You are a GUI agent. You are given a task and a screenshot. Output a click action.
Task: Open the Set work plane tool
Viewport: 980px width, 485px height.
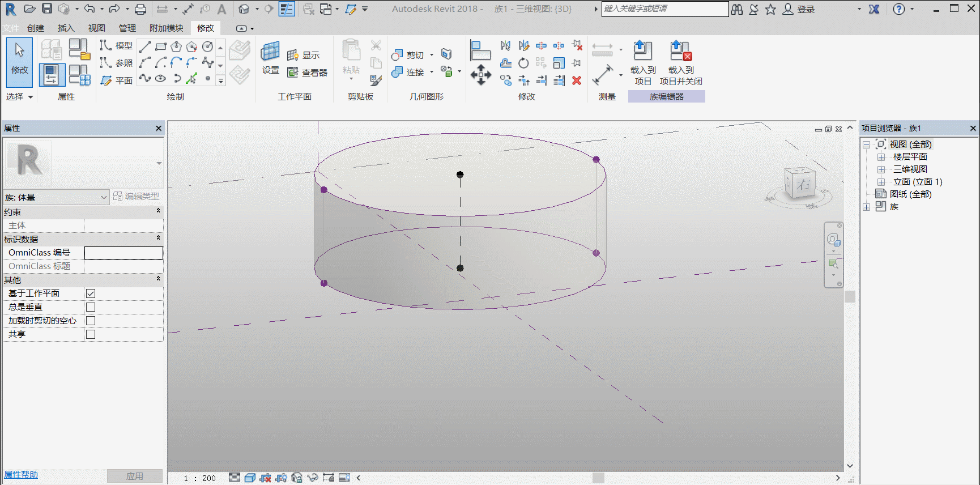click(270, 58)
